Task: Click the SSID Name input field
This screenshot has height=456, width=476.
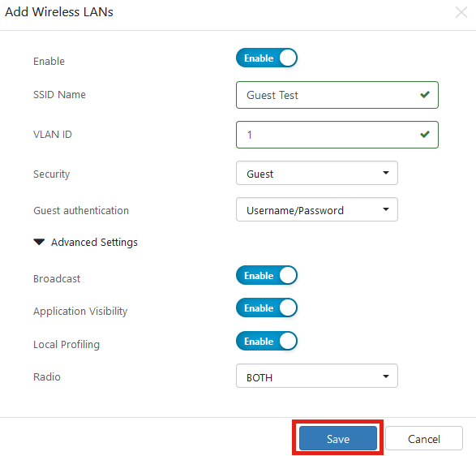Action: coord(337,95)
